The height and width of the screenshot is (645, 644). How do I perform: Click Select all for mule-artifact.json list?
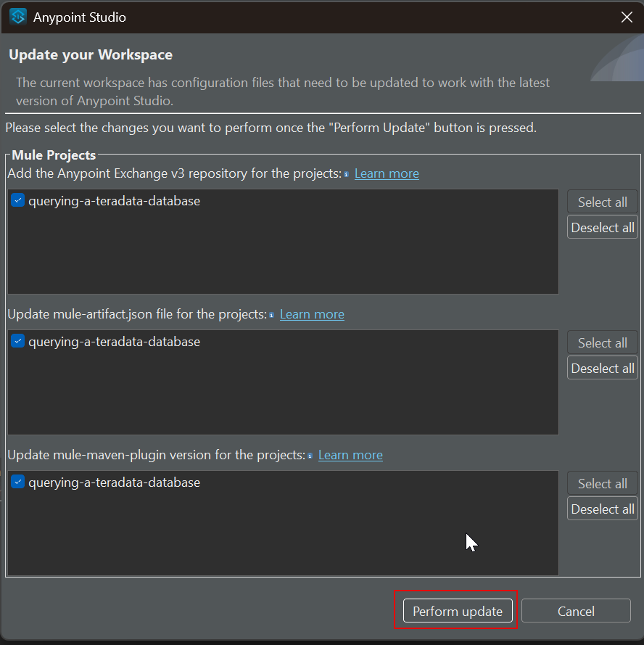[x=603, y=342]
